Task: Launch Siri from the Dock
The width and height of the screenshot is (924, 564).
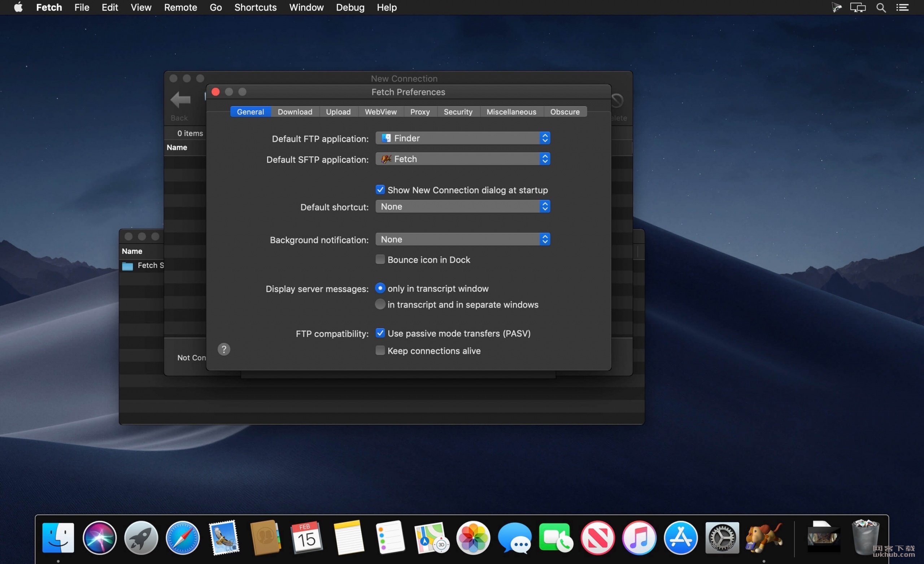Action: click(99, 538)
